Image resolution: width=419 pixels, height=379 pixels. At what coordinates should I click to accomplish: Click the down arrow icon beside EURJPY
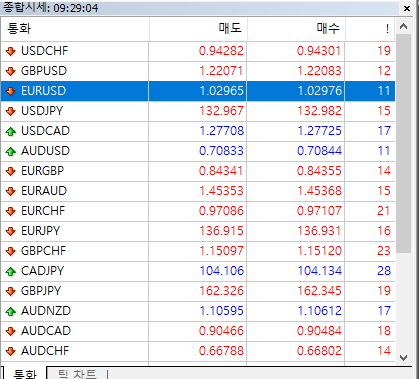tap(11, 231)
